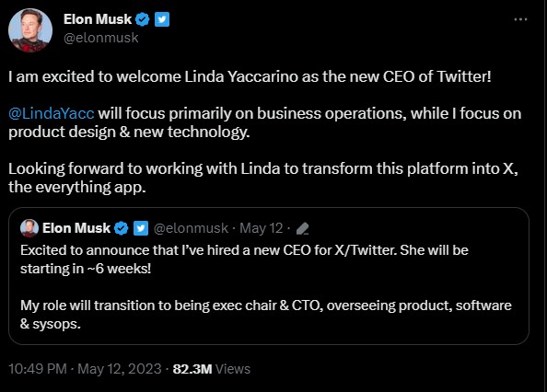This screenshot has width=547, height=392.
Task: Click small avatar in the quoted tweet
Action: 29,228
